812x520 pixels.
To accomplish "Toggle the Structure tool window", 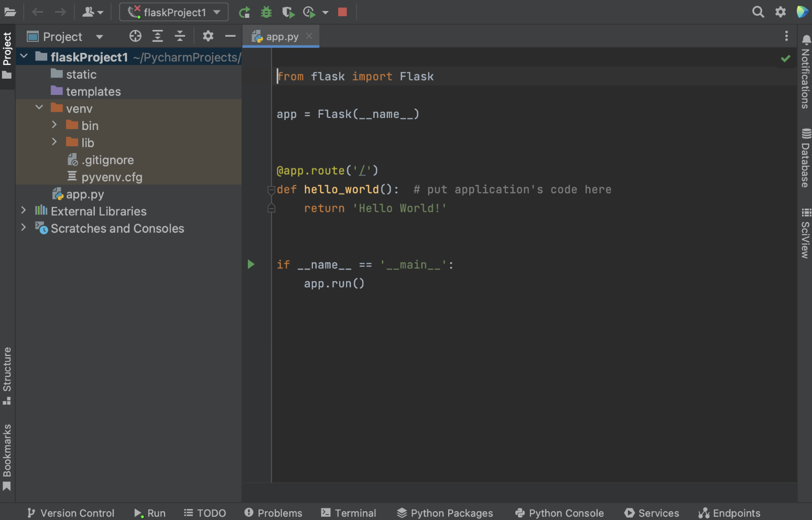I will tap(7, 375).
